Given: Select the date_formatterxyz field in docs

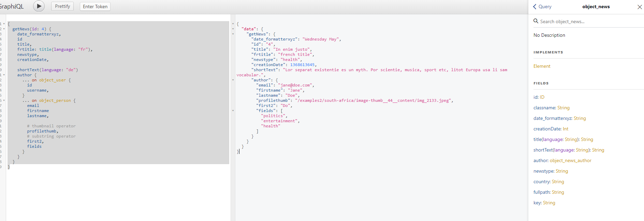Looking at the screenshot, I should [x=552, y=118].
